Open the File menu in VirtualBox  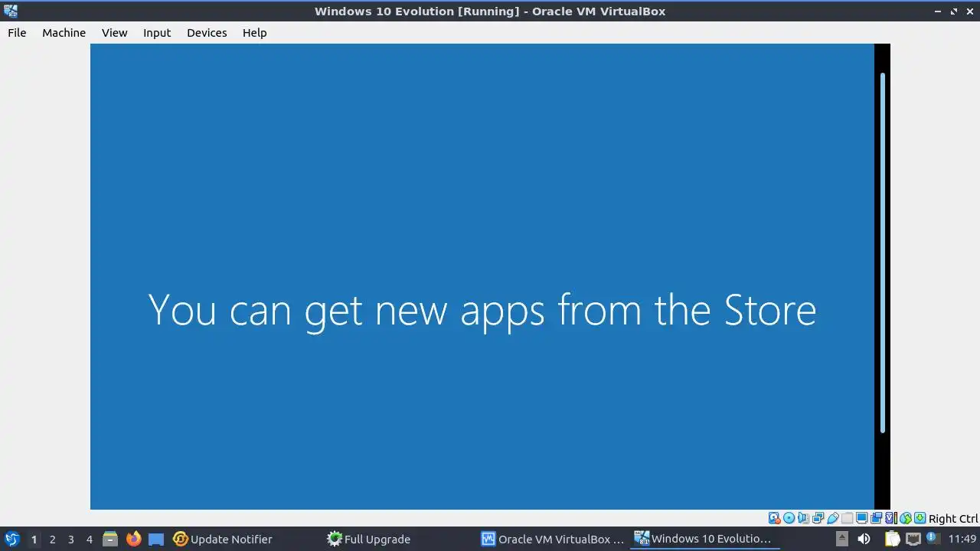[17, 33]
